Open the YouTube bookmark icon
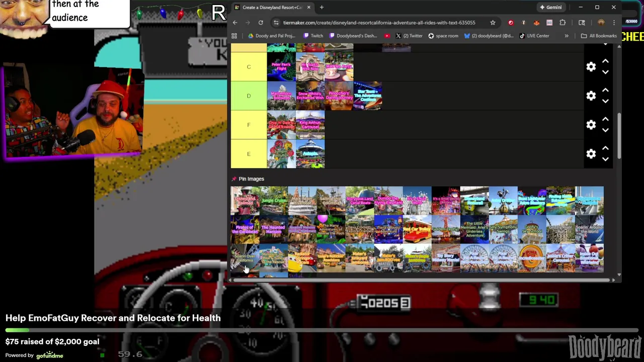 pyautogui.click(x=387, y=36)
